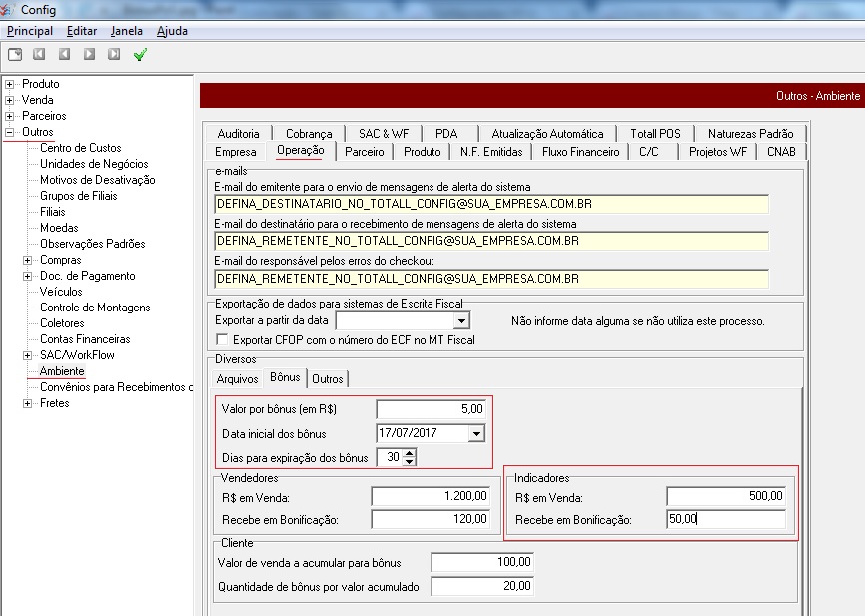Click Vendedores R$ em Venda field
The image size is (865, 616).
click(x=431, y=496)
